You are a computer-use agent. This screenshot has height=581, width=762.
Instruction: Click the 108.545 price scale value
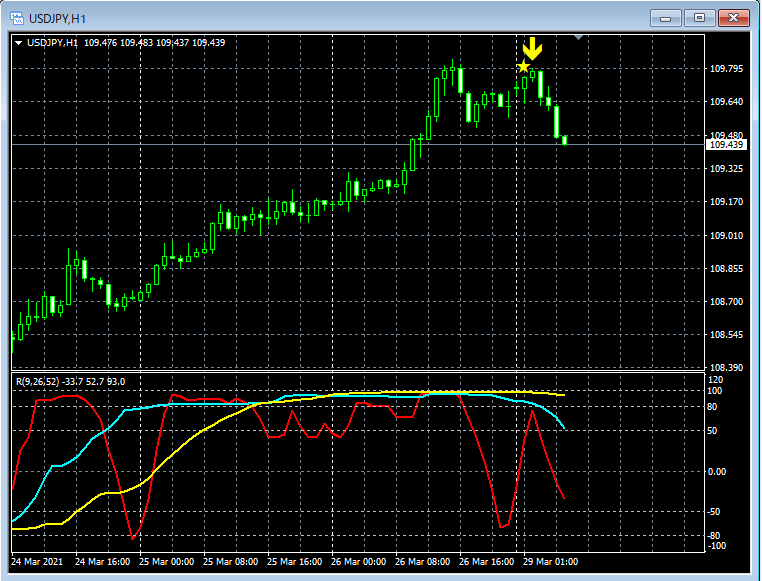coord(727,335)
